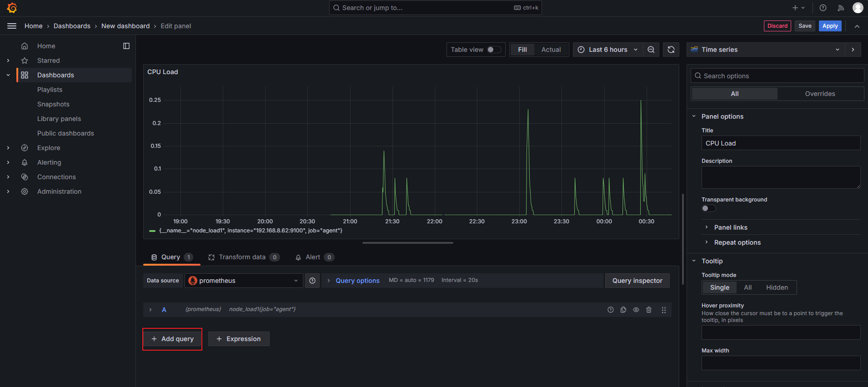Open the Last 6 hours time picker
Screen dimensions: 868x387
[608, 50]
